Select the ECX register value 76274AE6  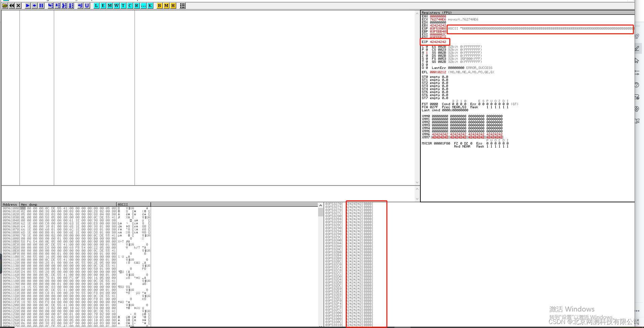(438, 19)
